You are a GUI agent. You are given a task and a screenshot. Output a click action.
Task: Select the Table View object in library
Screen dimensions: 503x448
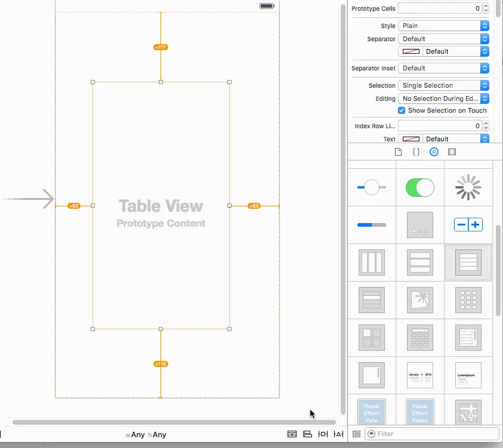click(x=468, y=262)
